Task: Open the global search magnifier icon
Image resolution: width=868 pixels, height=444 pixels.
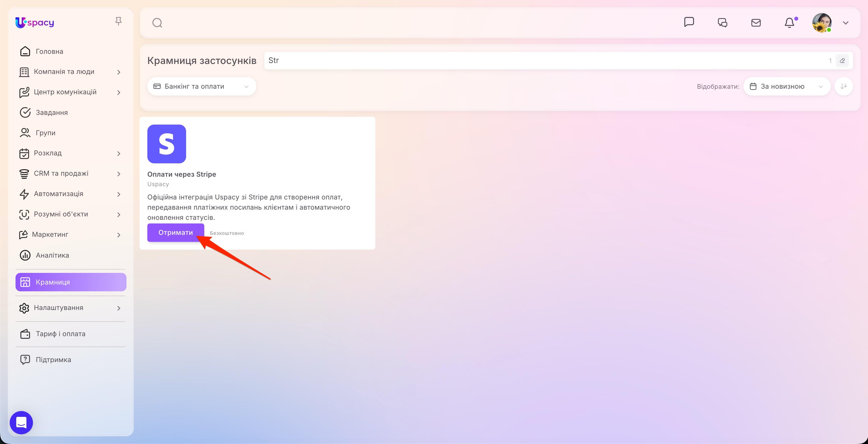Action: coord(157,23)
